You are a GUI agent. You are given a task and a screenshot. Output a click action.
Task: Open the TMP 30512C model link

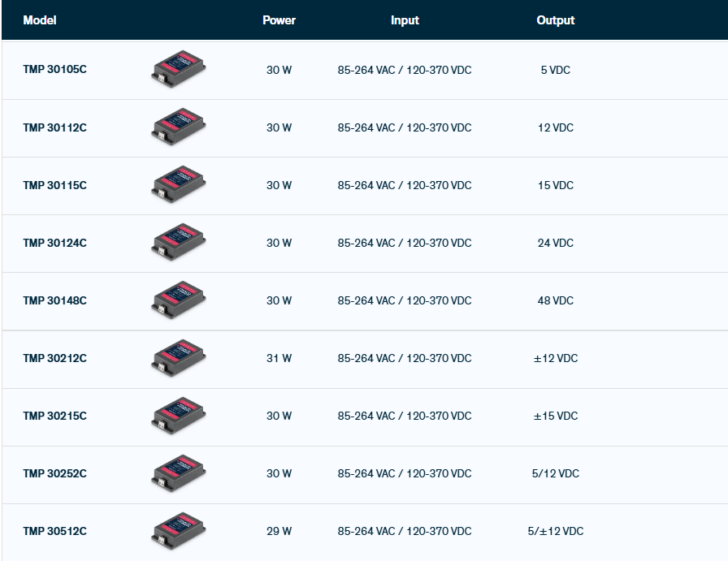click(54, 531)
